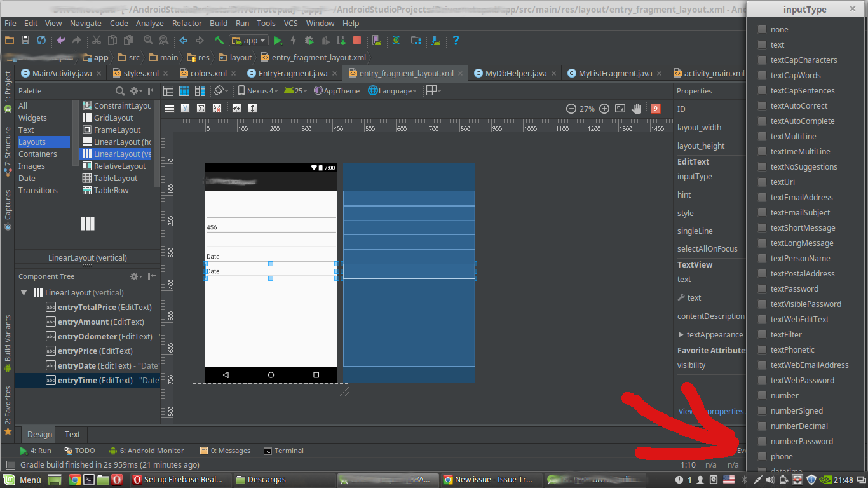Switch to the MyDbHelper.java tab
Viewport: 868px width, 488px height.
point(515,73)
